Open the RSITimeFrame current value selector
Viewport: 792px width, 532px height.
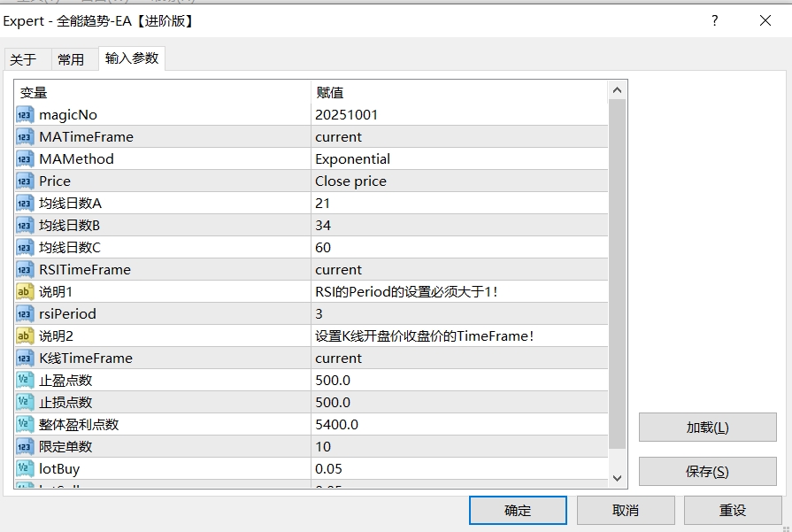point(460,270)
